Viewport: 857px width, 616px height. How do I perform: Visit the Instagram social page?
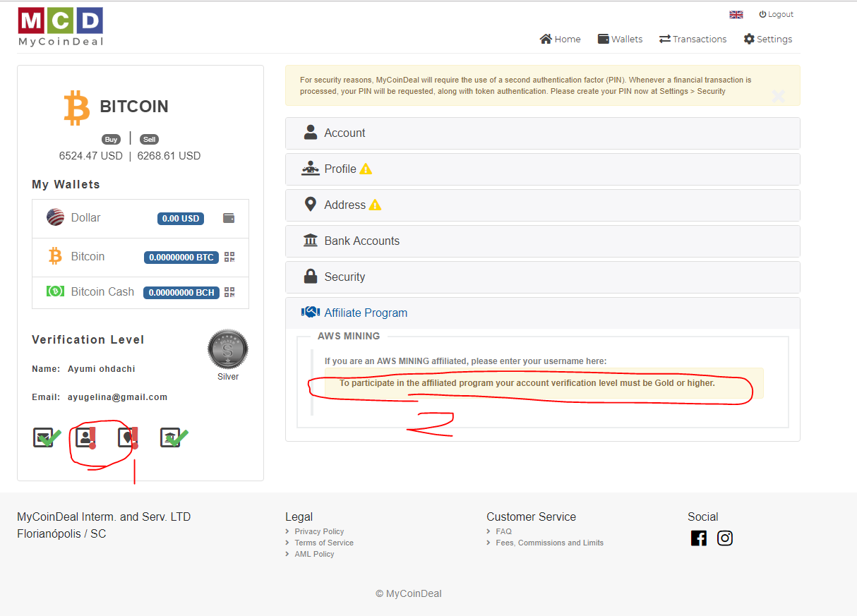(725, 538)
